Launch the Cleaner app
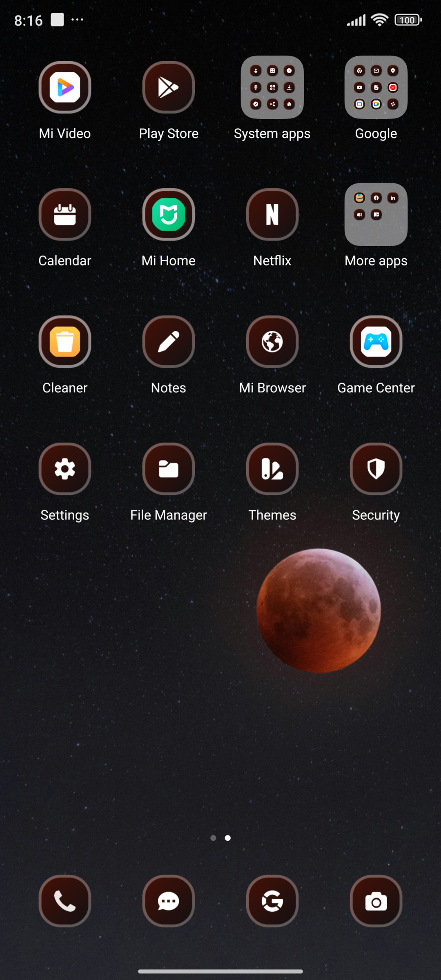Viewport: 441px width, 980px height. [x=65, y=342]
